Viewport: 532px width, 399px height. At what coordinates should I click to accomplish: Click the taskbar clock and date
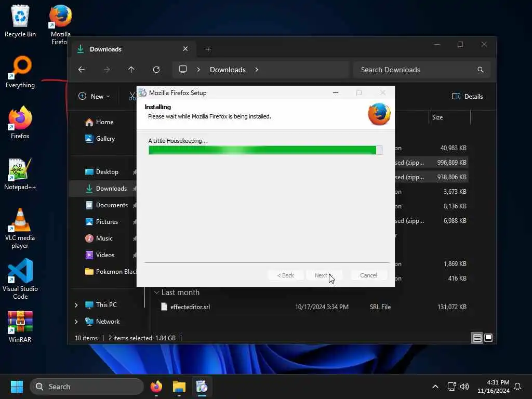tap(494, 387)
